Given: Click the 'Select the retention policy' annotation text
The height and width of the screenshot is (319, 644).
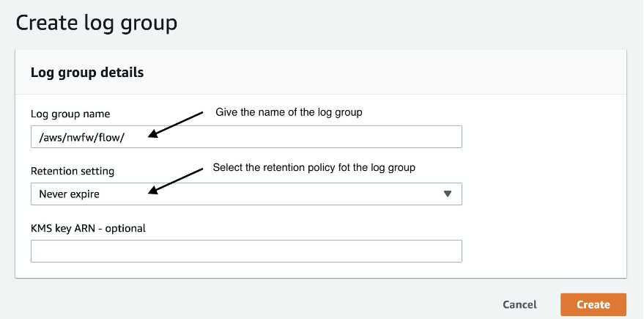Looking at the screenshot, I should (x=314, y=168).
